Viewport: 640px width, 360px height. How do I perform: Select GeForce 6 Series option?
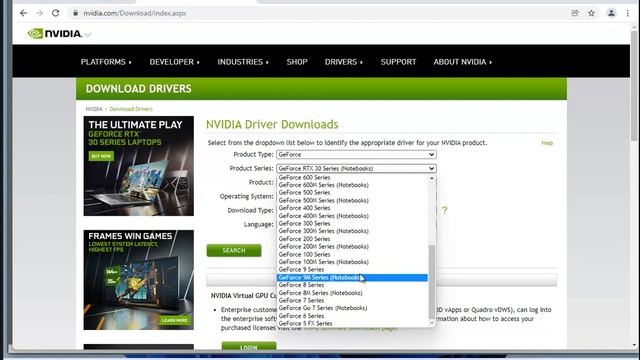click(352, 316)
